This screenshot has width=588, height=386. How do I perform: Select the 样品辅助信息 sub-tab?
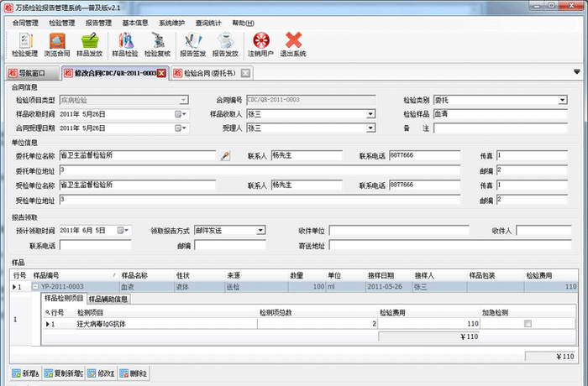point(108,299)
